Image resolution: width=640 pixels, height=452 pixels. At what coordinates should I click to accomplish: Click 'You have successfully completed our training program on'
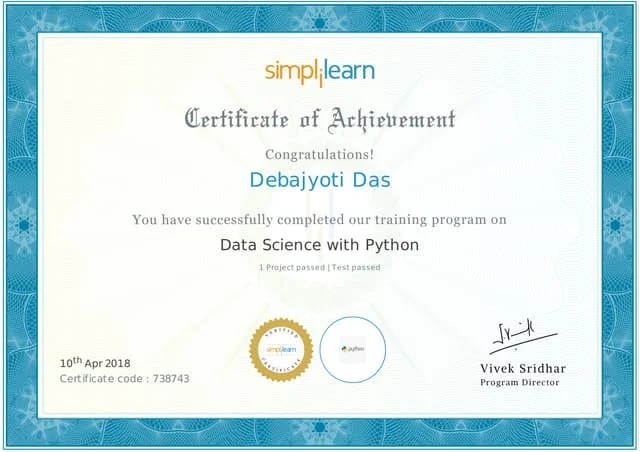[x=319, y=220]
